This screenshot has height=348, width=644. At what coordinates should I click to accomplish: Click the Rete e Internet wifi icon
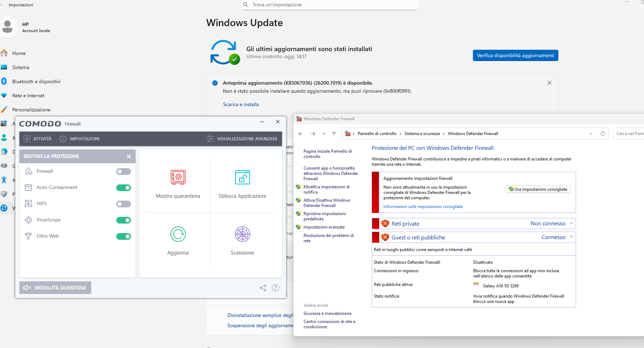4,96
